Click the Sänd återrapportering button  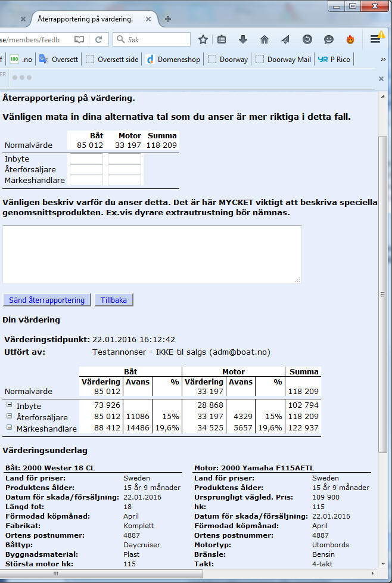click(x=46, y=300)
